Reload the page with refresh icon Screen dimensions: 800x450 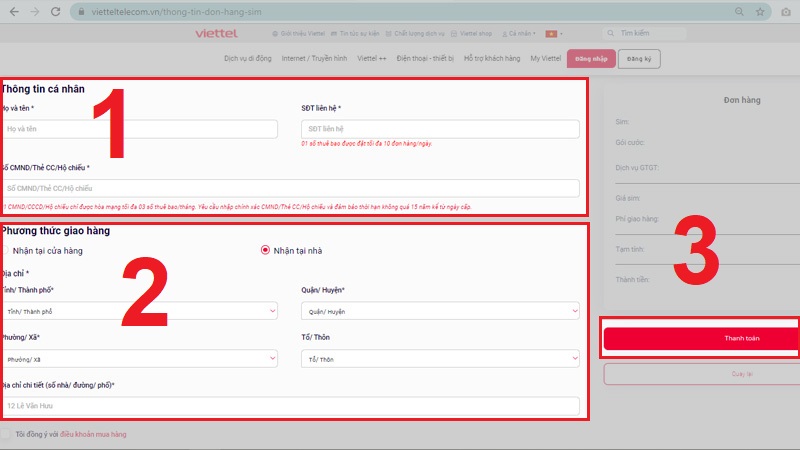click(x=57, y=11)
